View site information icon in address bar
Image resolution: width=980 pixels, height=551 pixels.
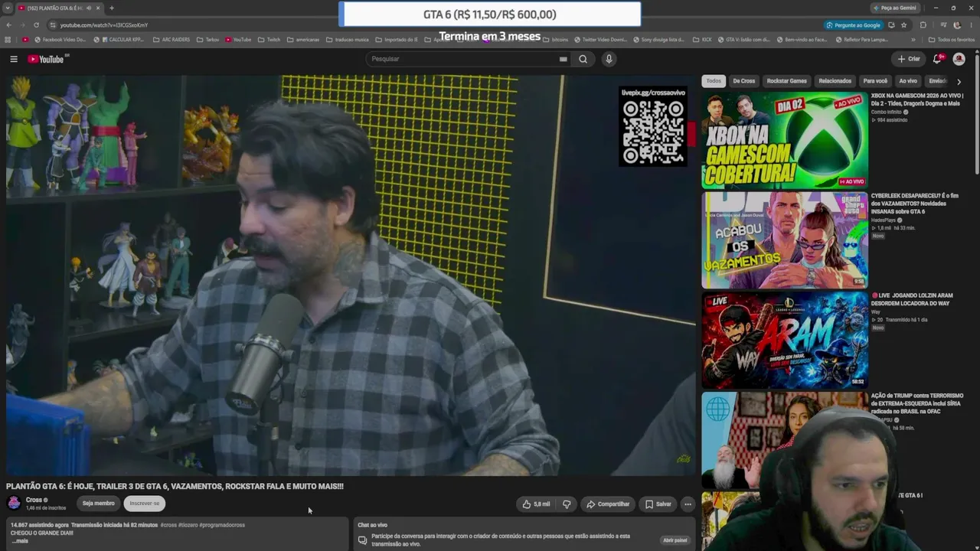coord(52,25)
